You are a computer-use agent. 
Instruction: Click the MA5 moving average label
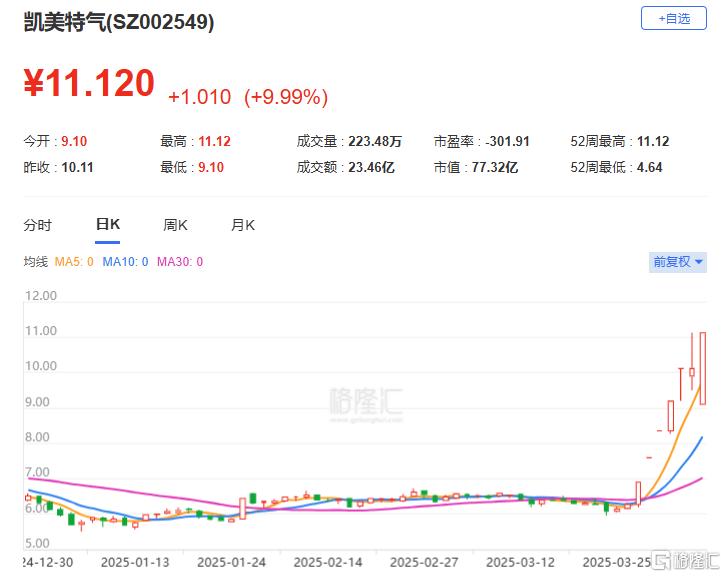pos(74,262)
